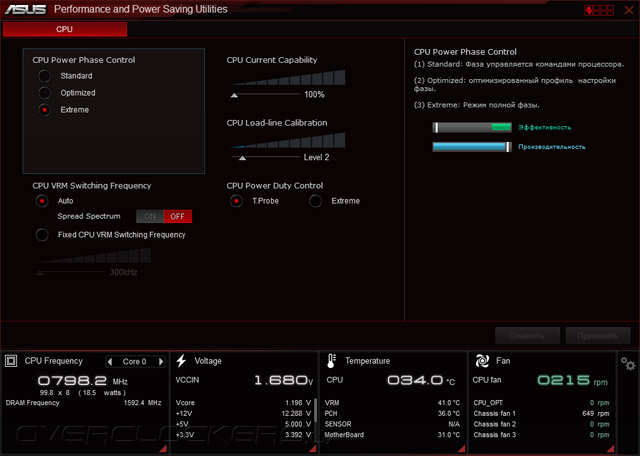
Task: Click the Fan spinner icon
Action: click(482, 361)
